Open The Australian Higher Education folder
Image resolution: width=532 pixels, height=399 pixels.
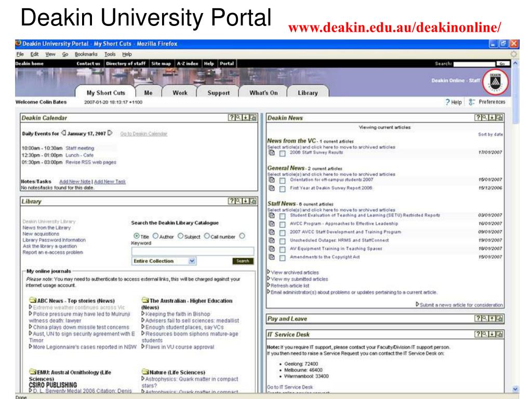(145, 300)
